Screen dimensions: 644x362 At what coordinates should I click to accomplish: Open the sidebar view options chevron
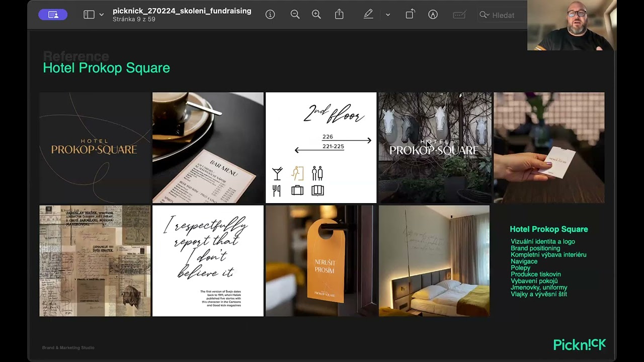101,15
